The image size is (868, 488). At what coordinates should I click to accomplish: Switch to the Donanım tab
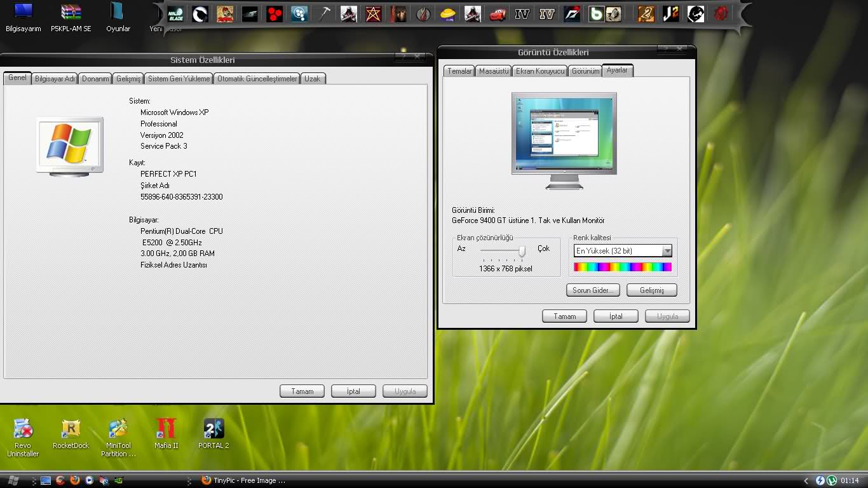pos(95,79)
